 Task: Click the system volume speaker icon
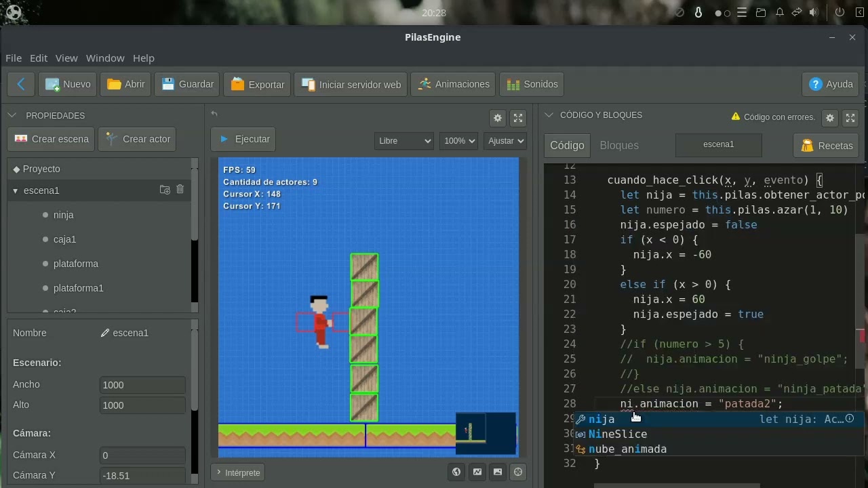click(x=814, y=12)
